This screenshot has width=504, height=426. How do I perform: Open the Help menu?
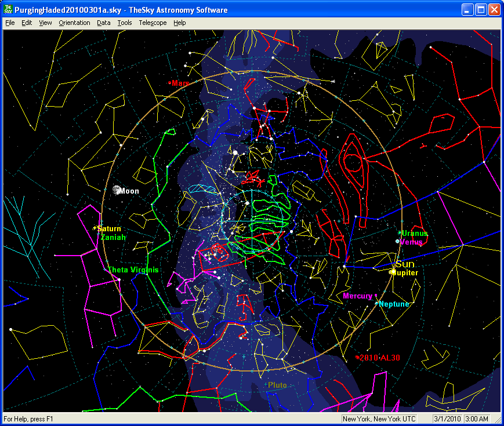pyautogui.click(x=180, y=23)
